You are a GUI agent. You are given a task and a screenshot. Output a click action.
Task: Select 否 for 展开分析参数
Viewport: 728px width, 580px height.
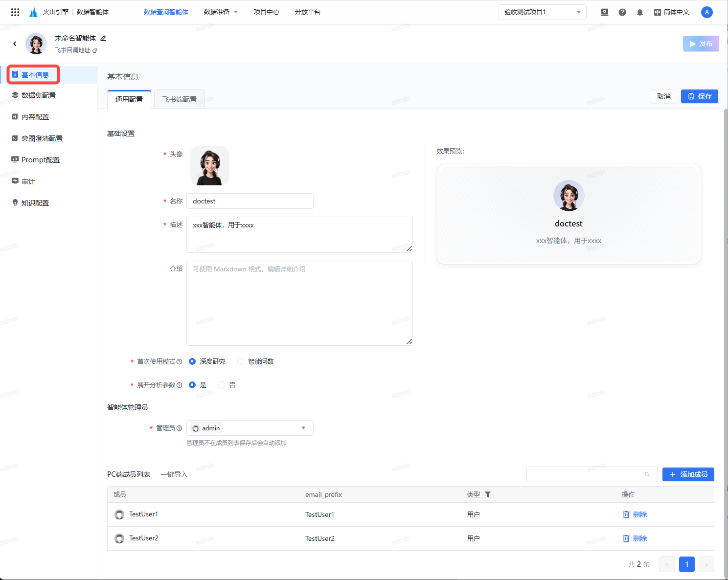222,385
